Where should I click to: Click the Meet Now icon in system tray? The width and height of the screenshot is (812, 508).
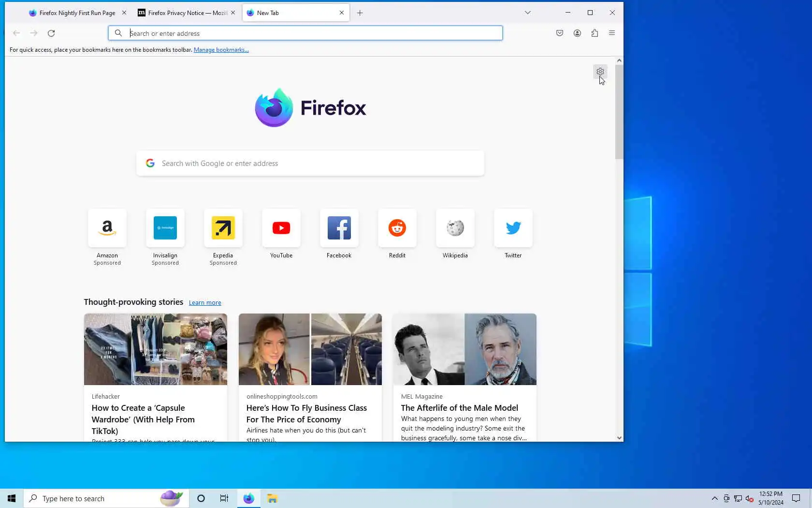[x=726, y=498]
